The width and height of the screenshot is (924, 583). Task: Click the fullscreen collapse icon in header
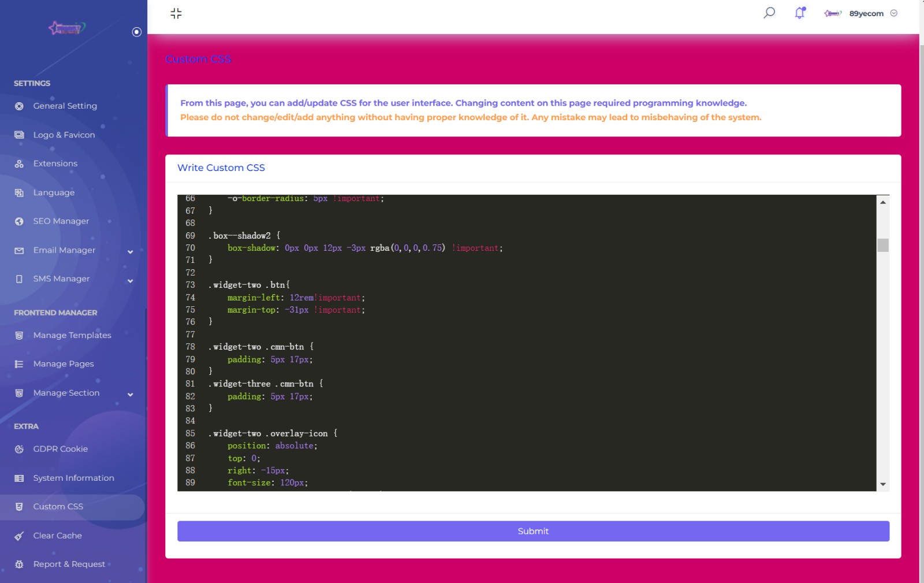coord(176,13)
